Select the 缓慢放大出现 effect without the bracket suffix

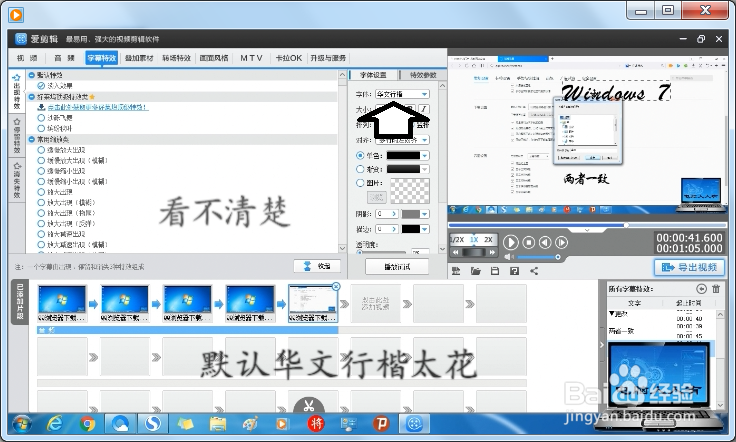coord(41,150)
